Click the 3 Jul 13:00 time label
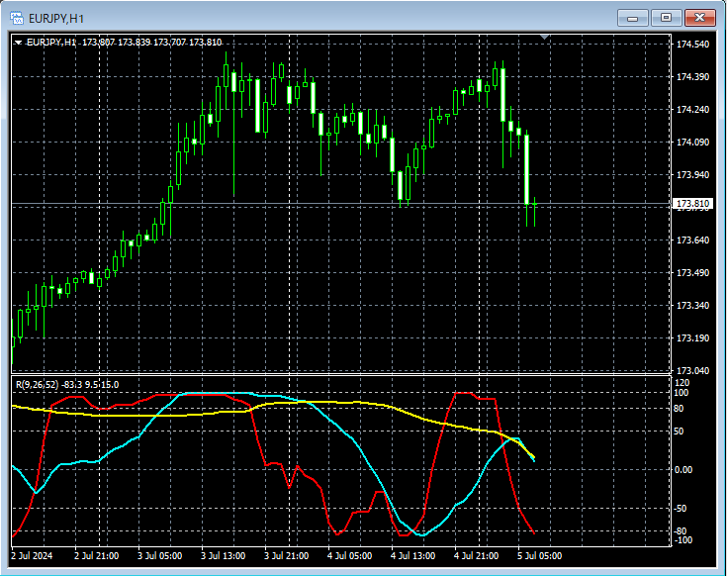Viewport: 728px width, 576px height. (x=223, y=556)
